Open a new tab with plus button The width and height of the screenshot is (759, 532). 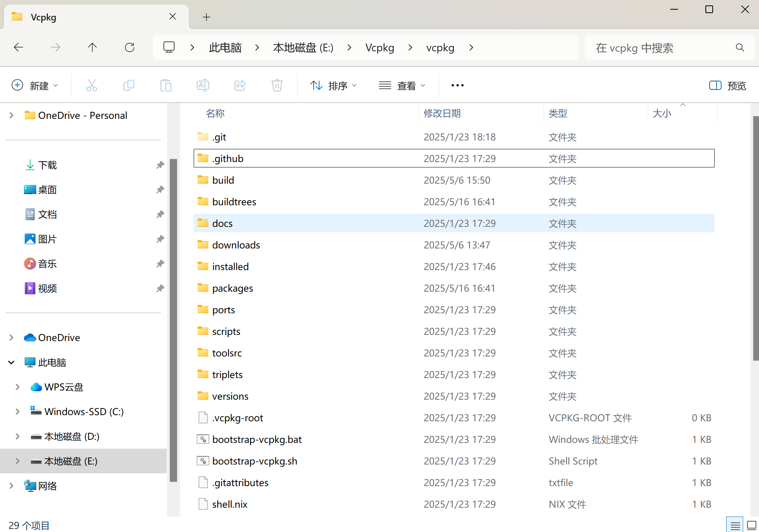point(206,17)
